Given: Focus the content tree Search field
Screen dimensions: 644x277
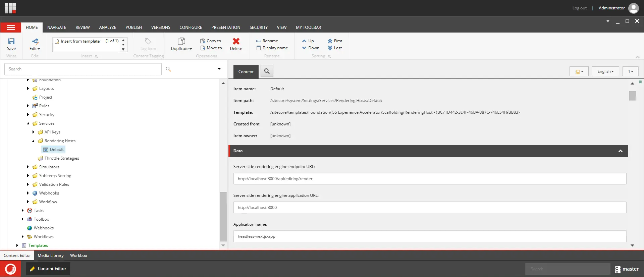Looking at the screenshot, I should pyautogui.click(x=83, y=69).
